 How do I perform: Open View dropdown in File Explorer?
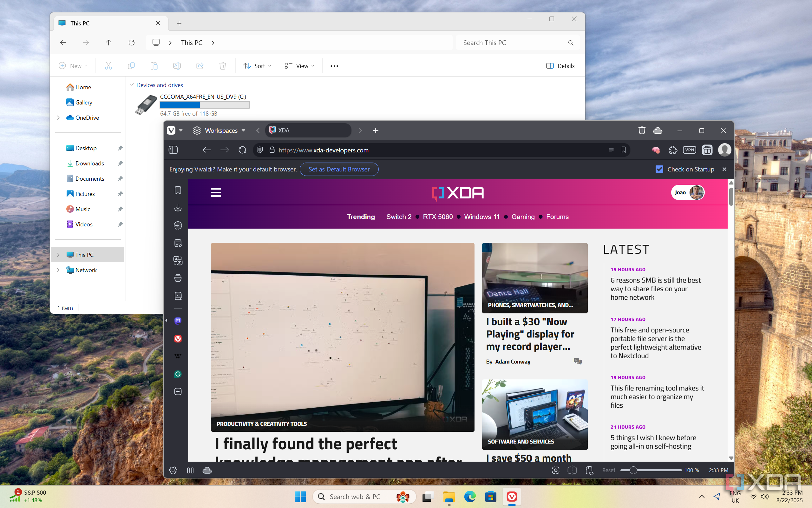pyautogui.click(x=299, y=66)
